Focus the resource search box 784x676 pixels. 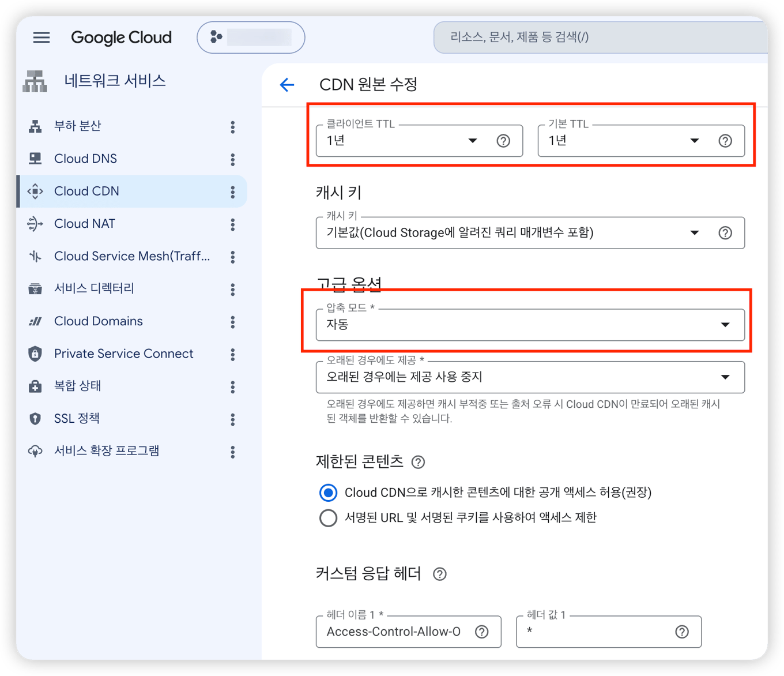click(601, 37)
